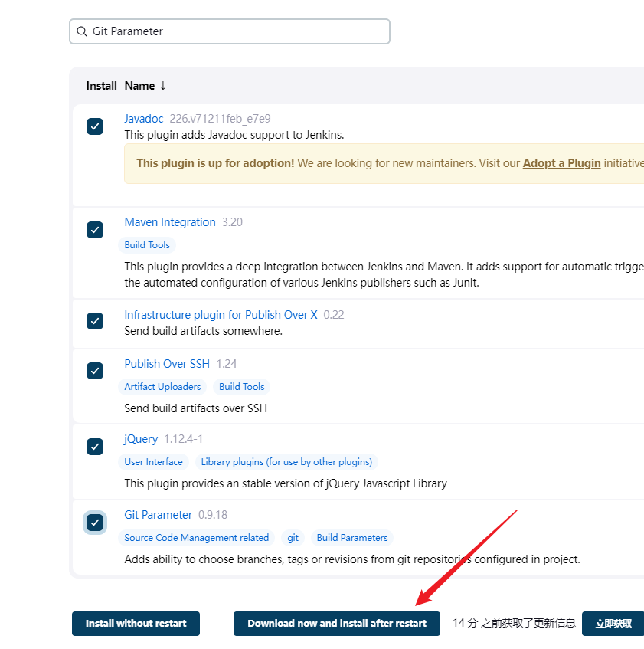Click the Build Tools tag under Maven Integration
The image size is (644, 649).
pyautogui.click(x=147, y=245)
